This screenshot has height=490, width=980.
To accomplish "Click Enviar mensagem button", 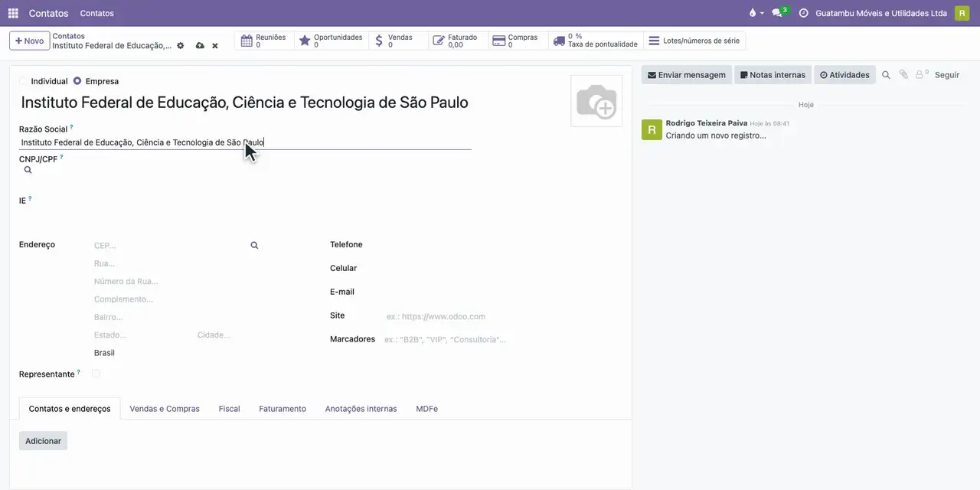I will 687,75.
